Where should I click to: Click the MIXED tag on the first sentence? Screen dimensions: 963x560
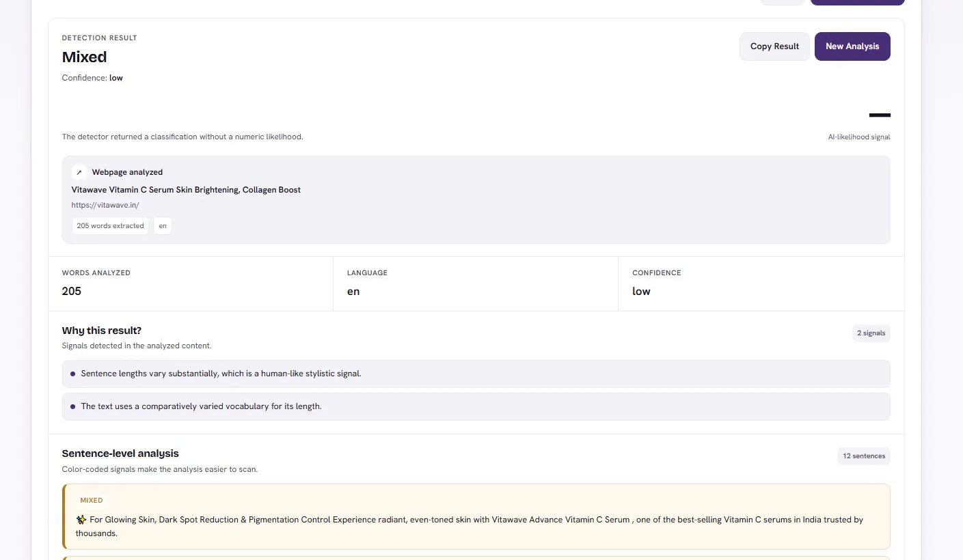[x=92, y=501]
